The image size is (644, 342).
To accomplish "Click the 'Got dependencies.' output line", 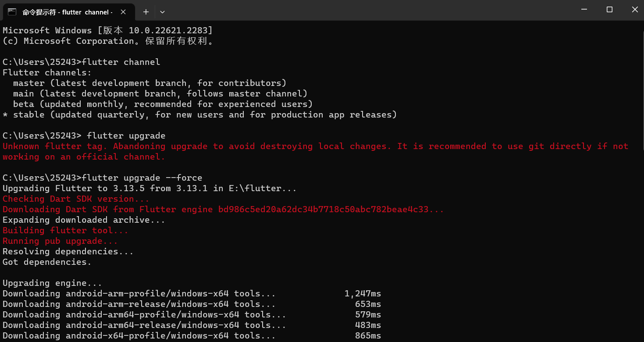I will tap(47, 262).
